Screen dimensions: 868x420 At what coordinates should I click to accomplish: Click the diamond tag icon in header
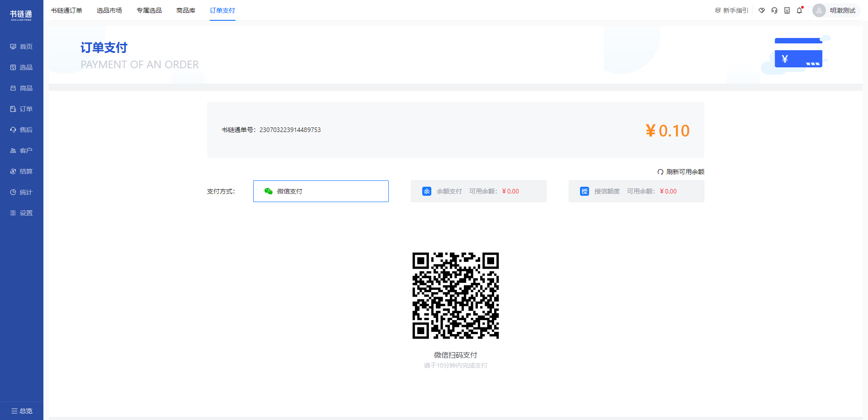click(x=762, y=10)
